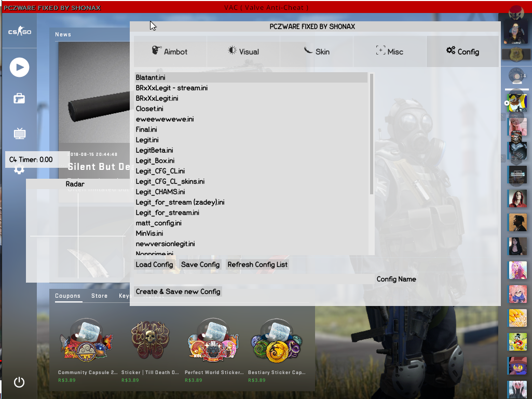Open the red-haired friend avatar

[x=517, y=198]
